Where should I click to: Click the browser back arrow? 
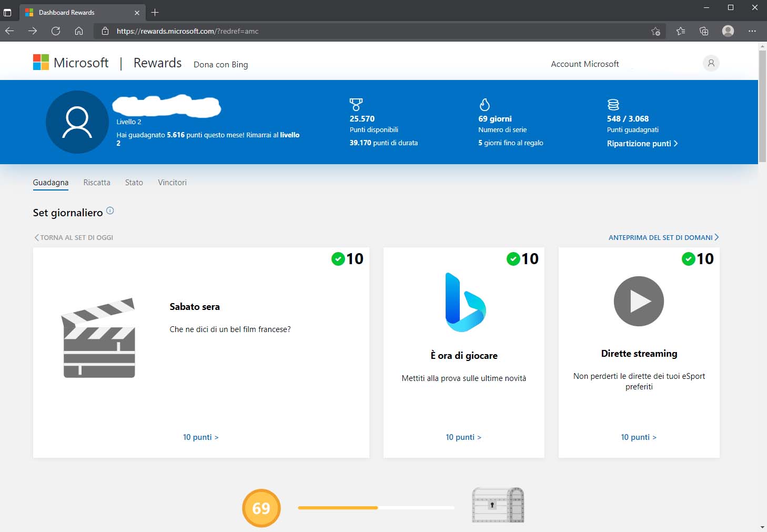(x=9, y=31)
